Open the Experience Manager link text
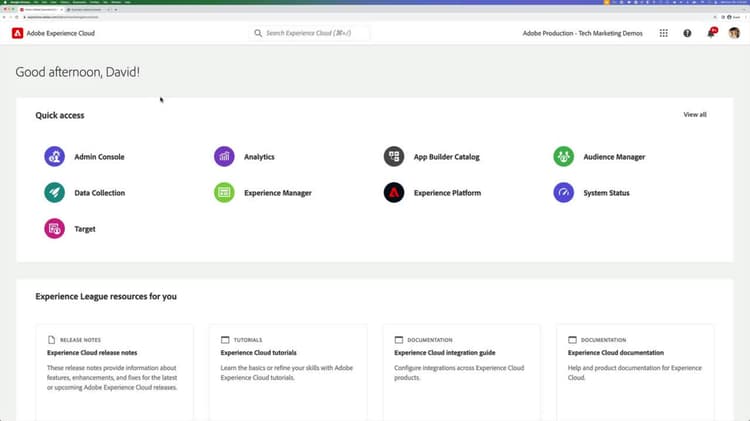 pos(278,192)
